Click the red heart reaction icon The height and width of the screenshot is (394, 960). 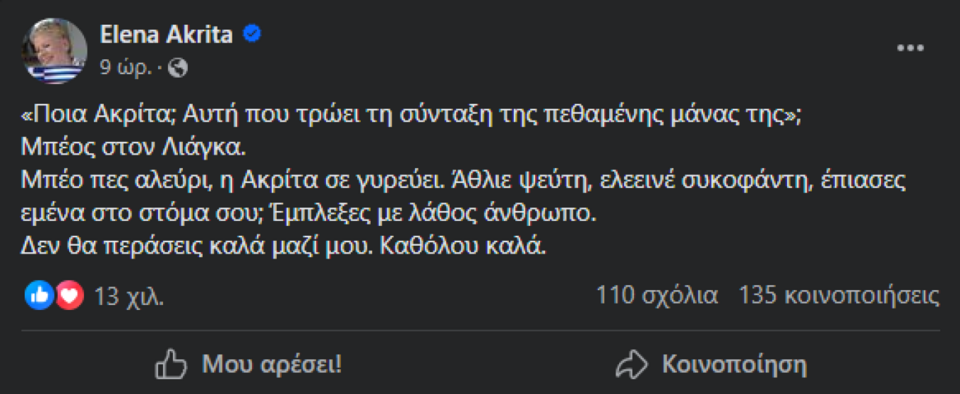(x=69, y=296)
